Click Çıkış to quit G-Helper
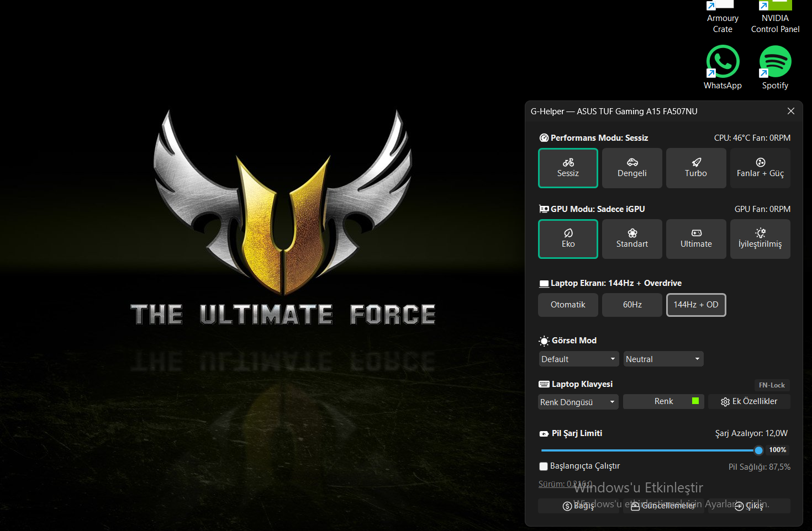Screen dimensions: 812x531 coord(749,506)
